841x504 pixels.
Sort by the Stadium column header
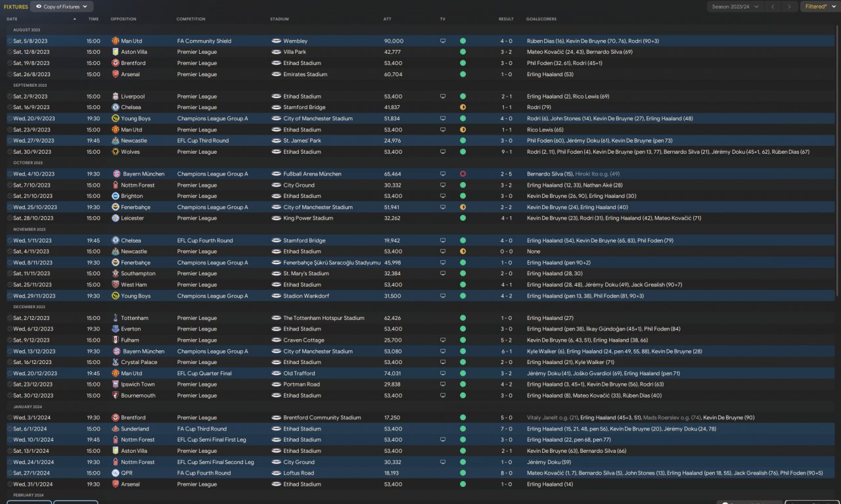pos(279,19)
